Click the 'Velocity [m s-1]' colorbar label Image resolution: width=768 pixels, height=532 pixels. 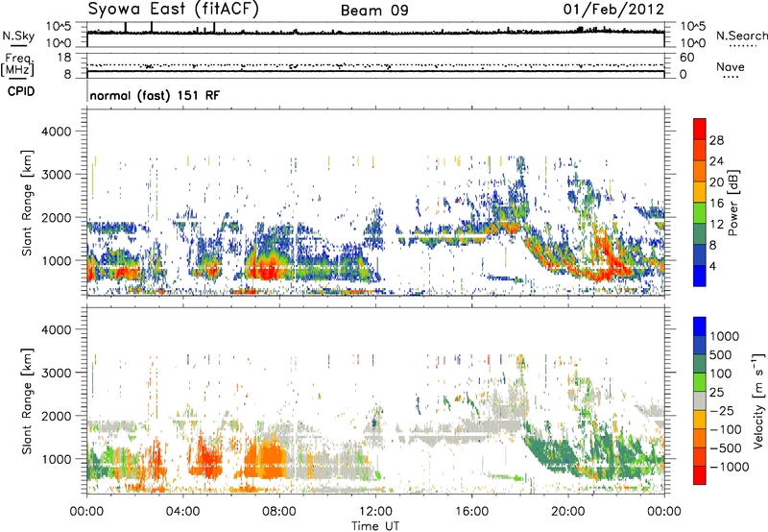(x=758, y=400)
